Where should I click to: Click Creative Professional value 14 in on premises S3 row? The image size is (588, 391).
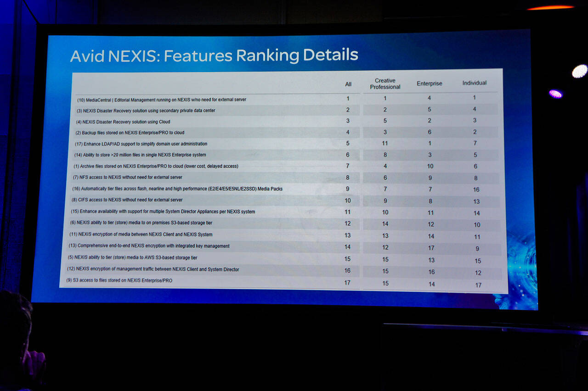(x=385, y=224)
